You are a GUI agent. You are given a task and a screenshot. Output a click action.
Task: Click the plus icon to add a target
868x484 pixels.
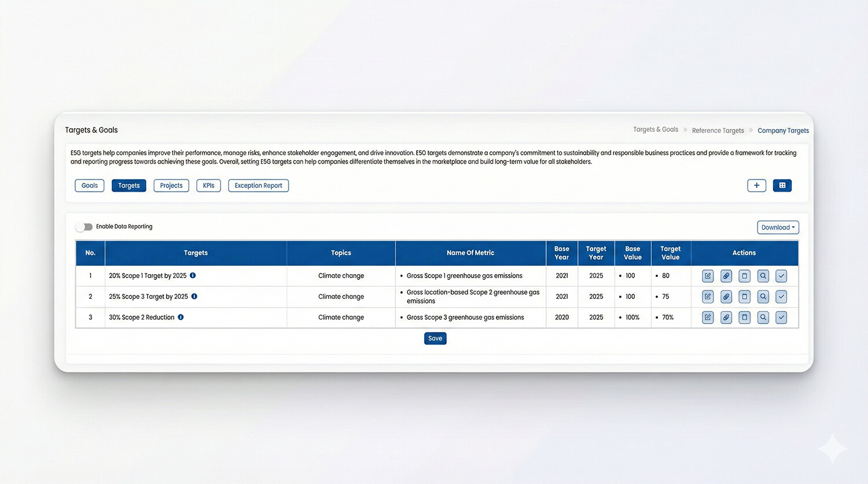click(756, 186)
